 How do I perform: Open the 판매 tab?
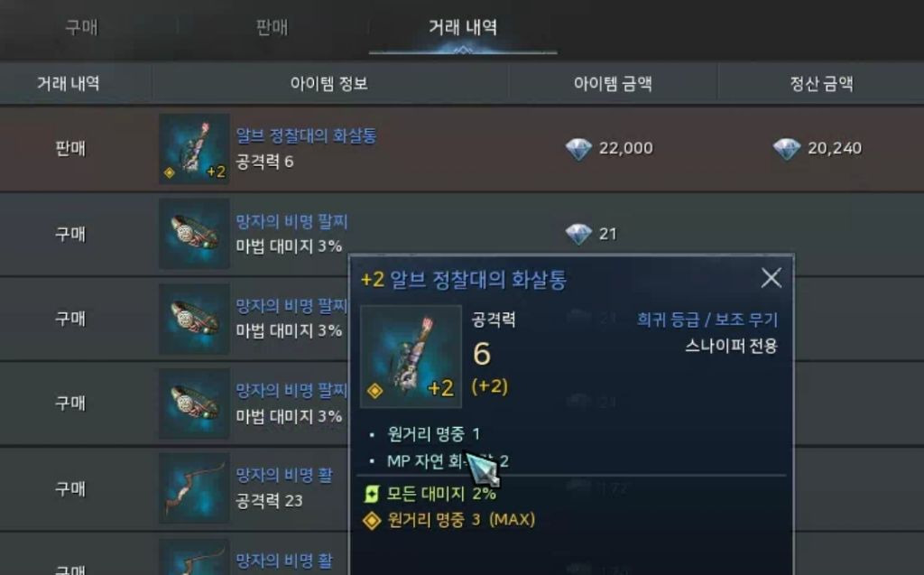[x=272, y=27]
